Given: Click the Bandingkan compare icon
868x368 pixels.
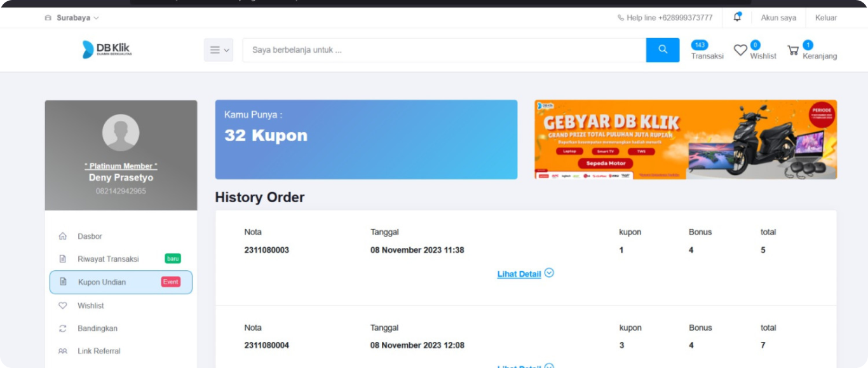Looking at the screenshot, I should [x=62, y=328].
